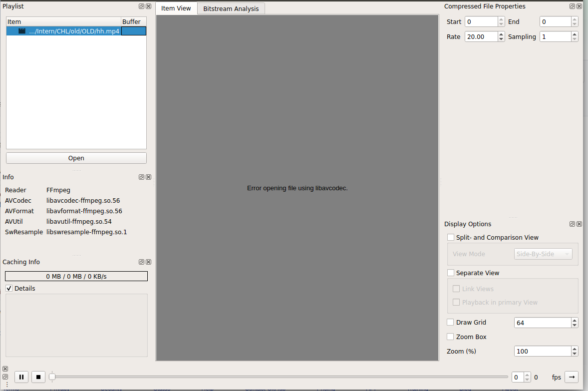Undock the Display Options panel
Image resolution: width=588 pixels, height=391 pixels.
(572, 224)
